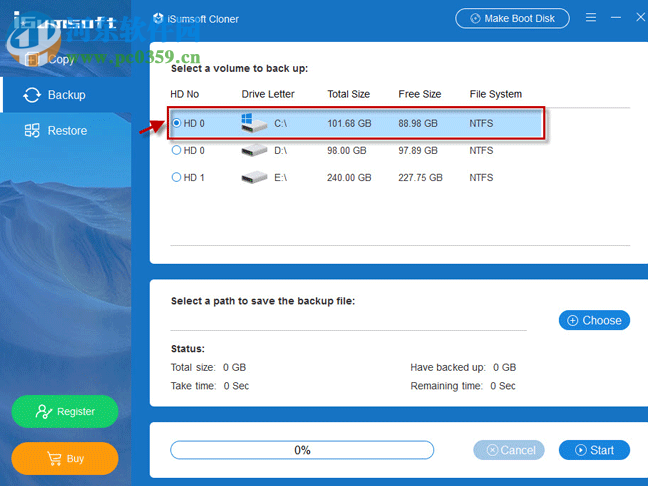The width and height of the screenshot is (648, 486).
Task: Click the plus icon on Choose button
Action: (x=572, y=320)
